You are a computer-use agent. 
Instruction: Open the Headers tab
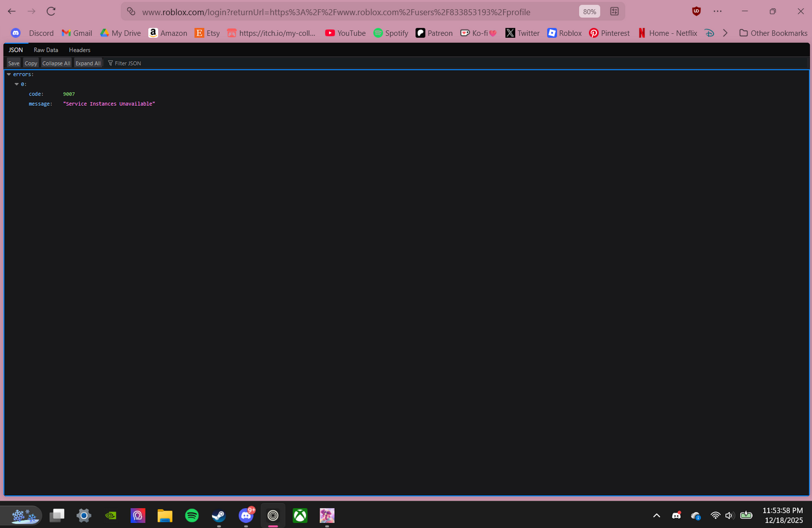79,50
